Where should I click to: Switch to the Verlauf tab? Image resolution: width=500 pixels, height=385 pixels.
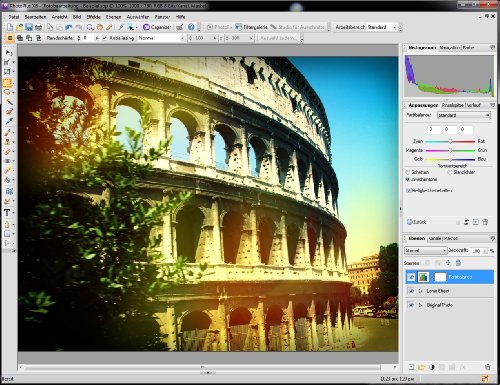coord(474,105)
